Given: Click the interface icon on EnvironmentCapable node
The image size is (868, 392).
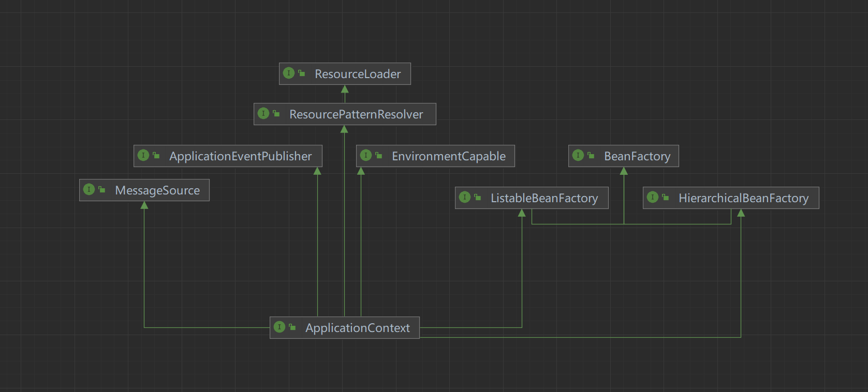Looking at the screenshot, I should [366, 155].
